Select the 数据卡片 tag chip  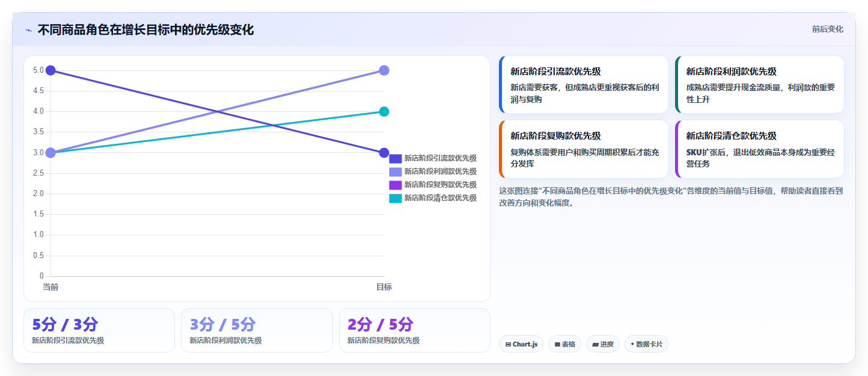tap(646, 344)
